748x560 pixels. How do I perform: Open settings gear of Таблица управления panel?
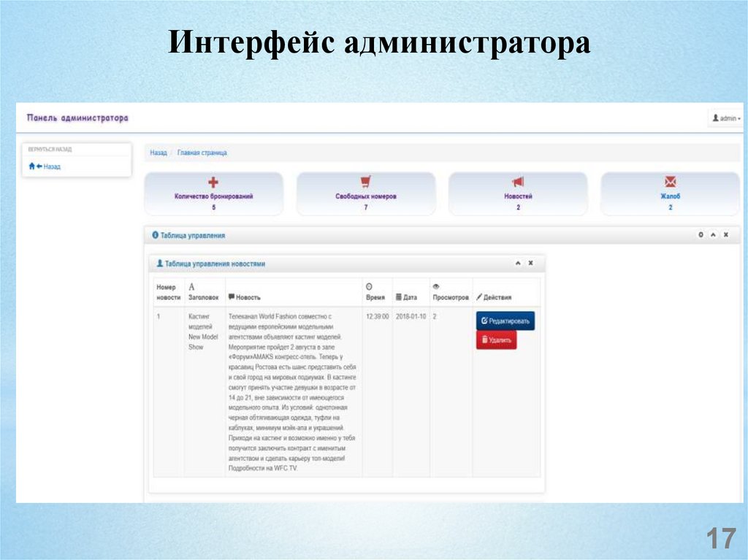pyautogui.click(x=701, y=234)
